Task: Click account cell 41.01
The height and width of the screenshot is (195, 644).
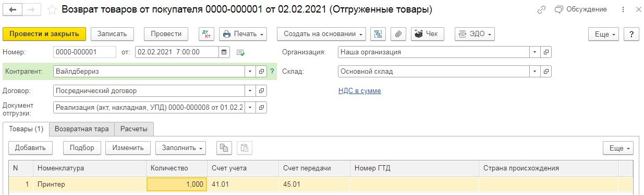Action: tap(243, 185)
